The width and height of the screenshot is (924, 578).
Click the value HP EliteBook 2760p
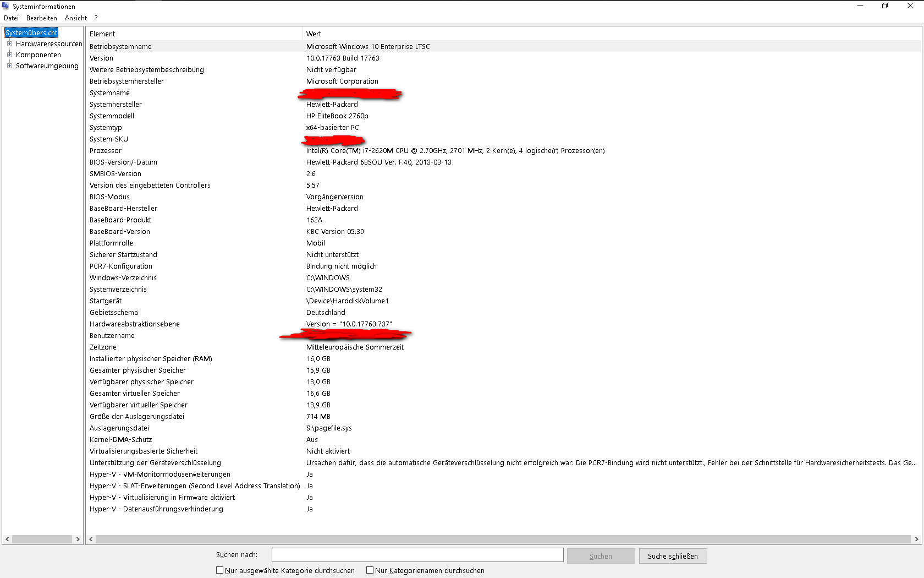[337, 116]
